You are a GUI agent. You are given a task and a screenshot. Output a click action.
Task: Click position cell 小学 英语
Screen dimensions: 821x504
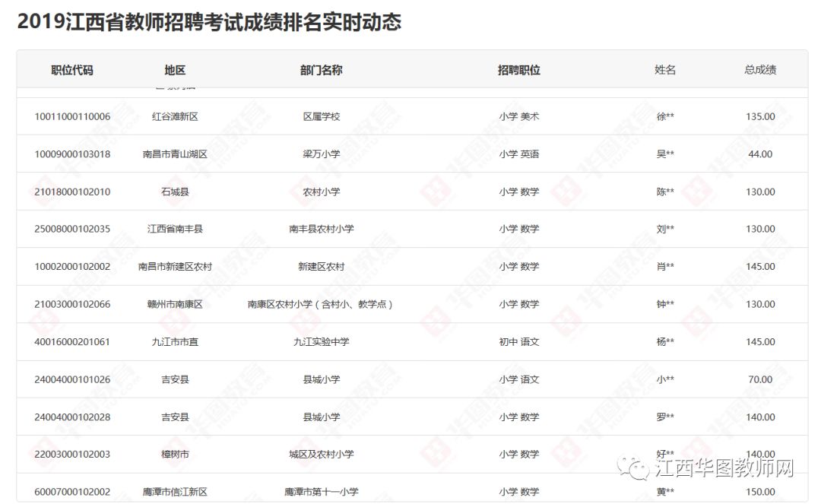point(519,154)
